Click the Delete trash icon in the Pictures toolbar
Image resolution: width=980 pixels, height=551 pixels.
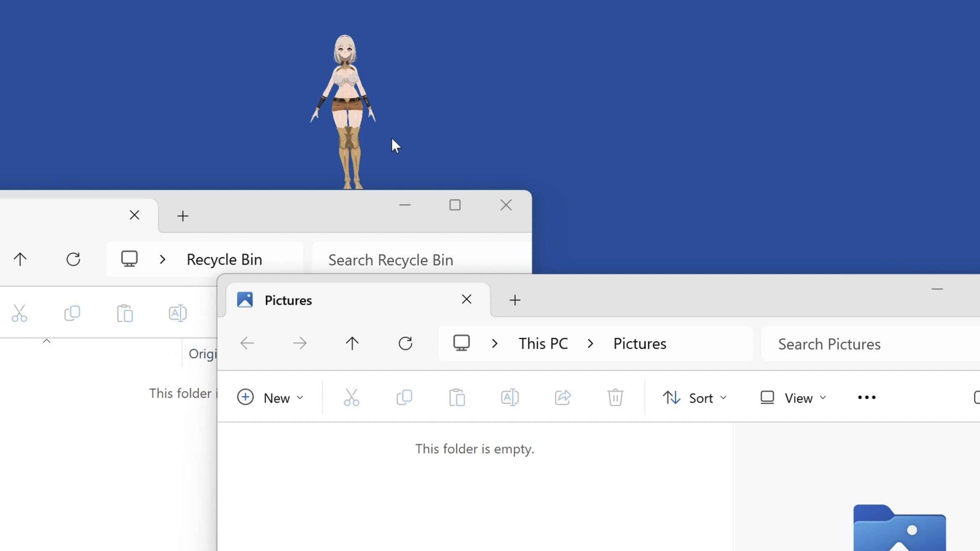pos(615,397)
